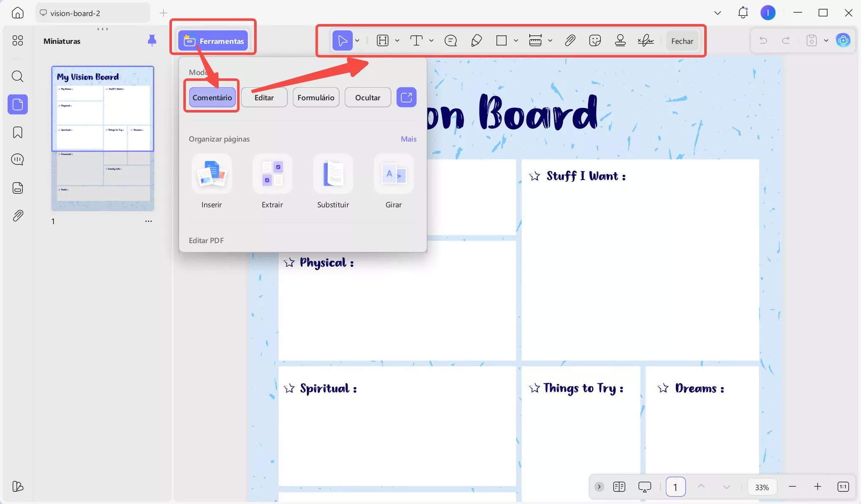Click the page 1 thumbnail
This screenshot has height=504, width=861.
click(103, 138)
